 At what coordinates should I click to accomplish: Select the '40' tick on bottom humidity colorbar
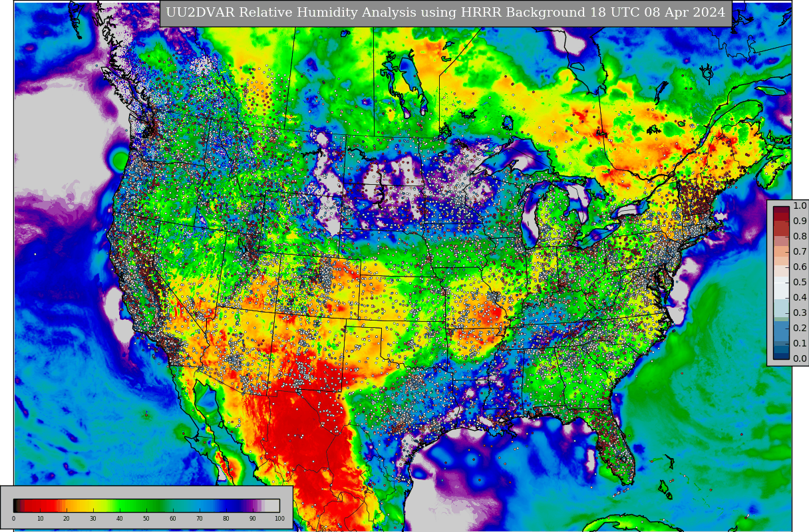click(x=119, y=519)
